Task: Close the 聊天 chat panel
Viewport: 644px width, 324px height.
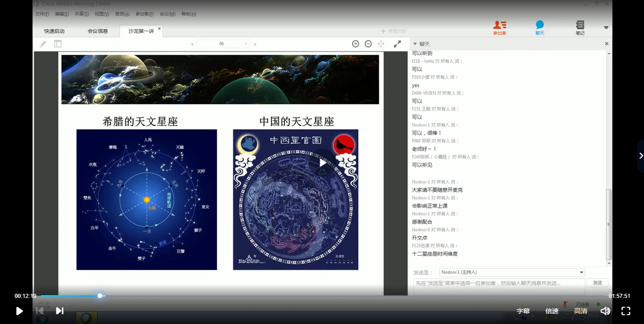Action: coord(606,44)
